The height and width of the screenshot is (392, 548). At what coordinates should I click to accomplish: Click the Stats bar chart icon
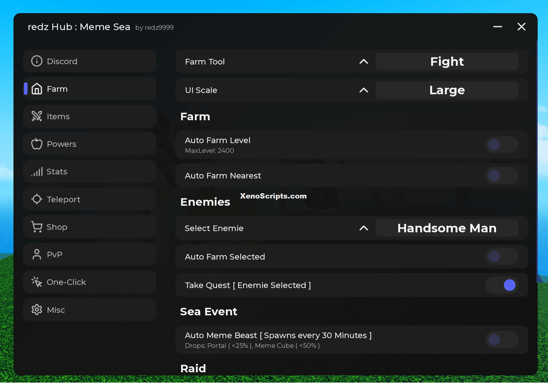[x=37, y=172]
